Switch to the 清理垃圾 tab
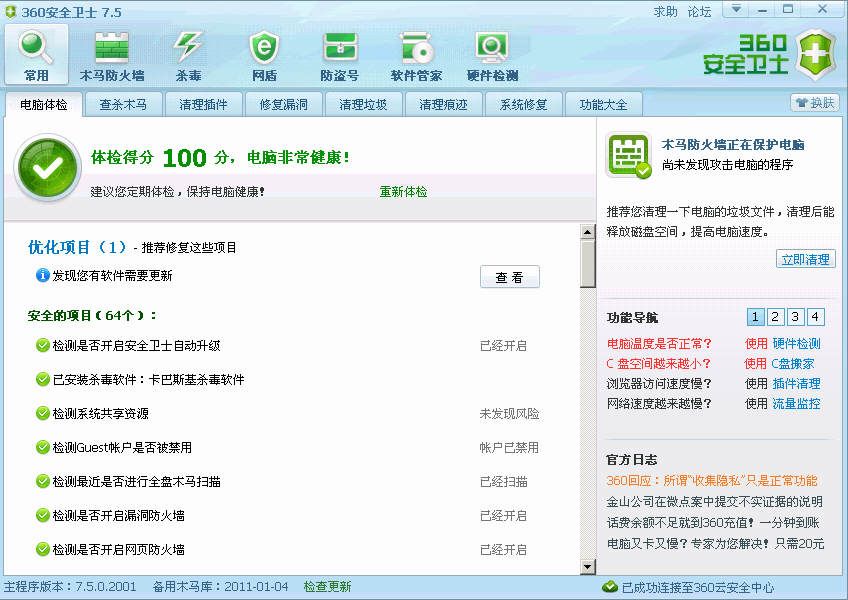The width and height of the screenshot is (848, 600). pyautogui.click(x=363, y=104)
